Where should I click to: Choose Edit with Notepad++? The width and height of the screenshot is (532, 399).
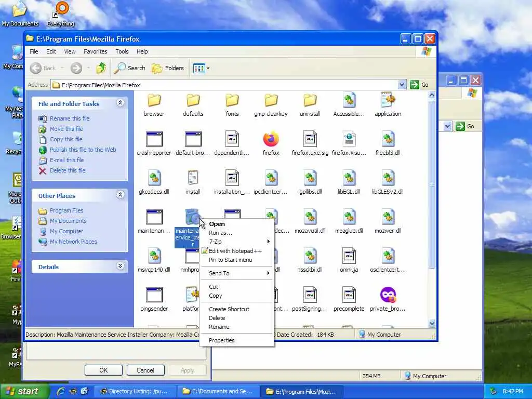(x=237, y=251)
